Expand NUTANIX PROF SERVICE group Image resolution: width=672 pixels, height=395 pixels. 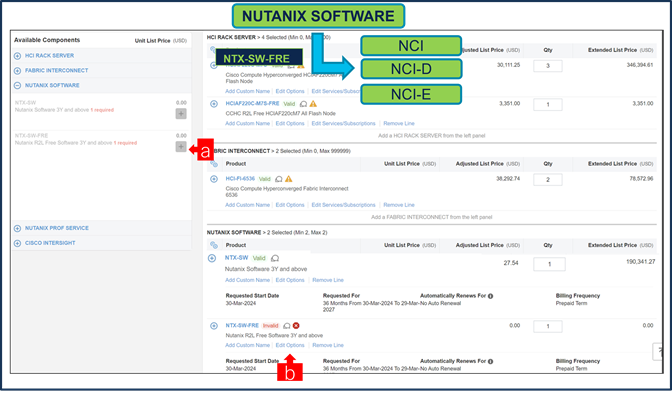[x=17, y=229]
